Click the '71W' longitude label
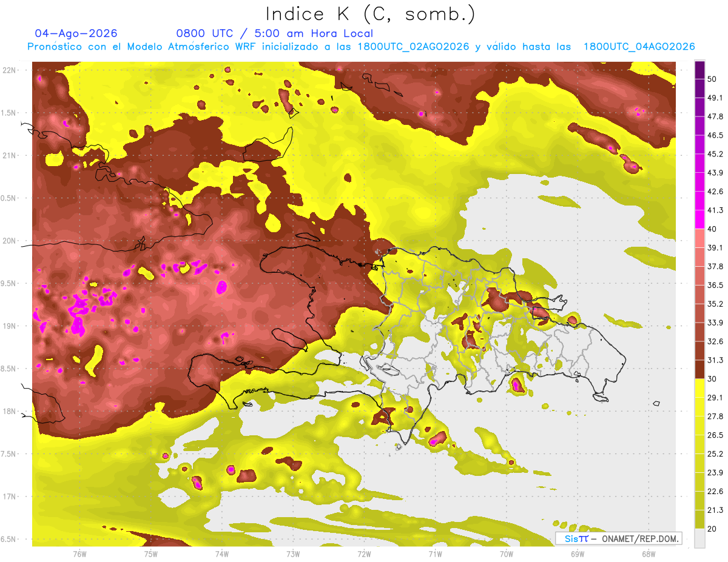 pos(435,554)
